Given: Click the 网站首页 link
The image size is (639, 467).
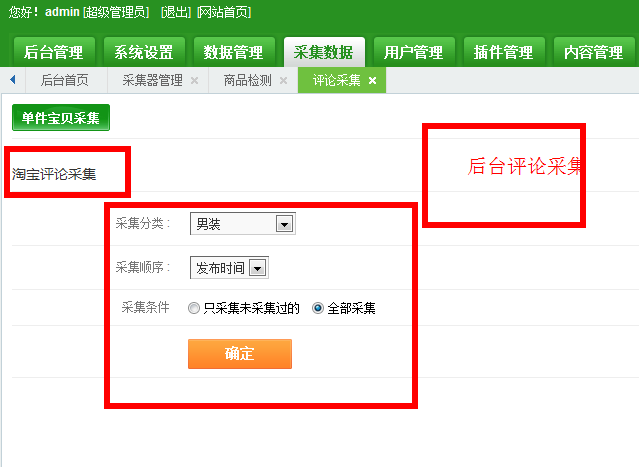Looking at the screenshot, I should pos(224,12).
